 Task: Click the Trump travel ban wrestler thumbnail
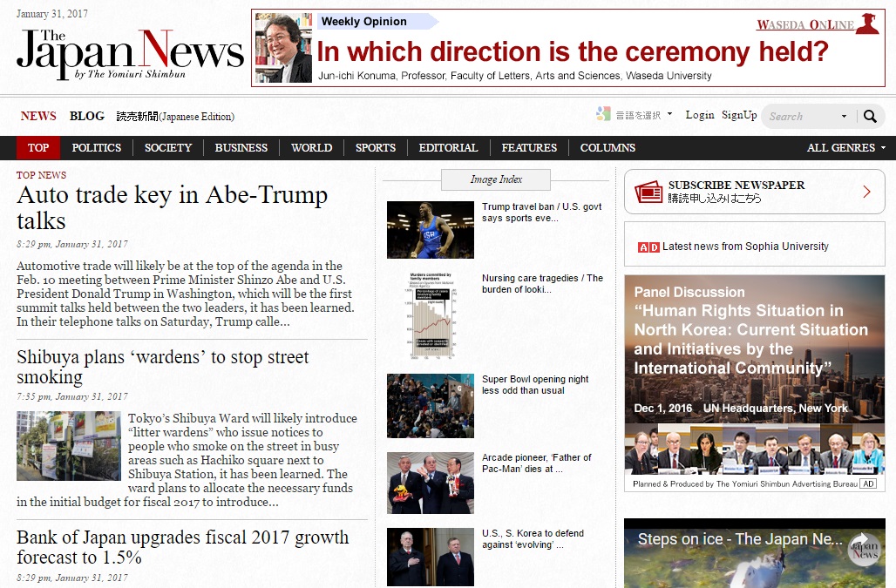tap(431, 229)
